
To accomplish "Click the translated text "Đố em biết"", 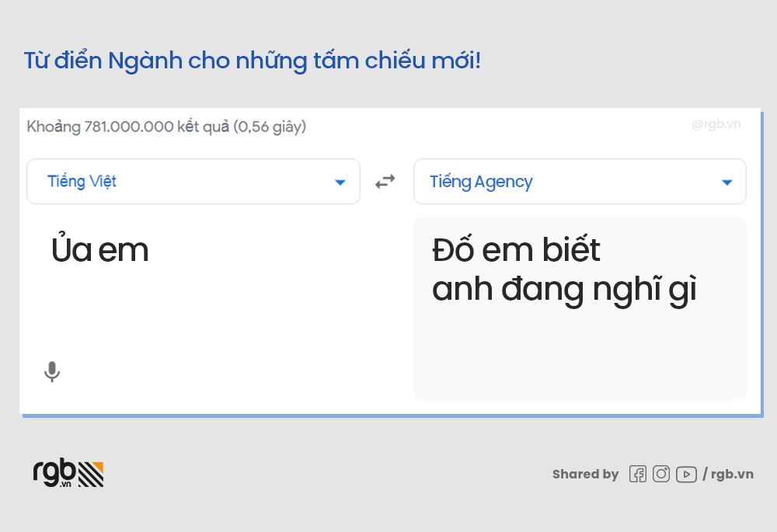I will pyautogui.click(x=516, y=250).
